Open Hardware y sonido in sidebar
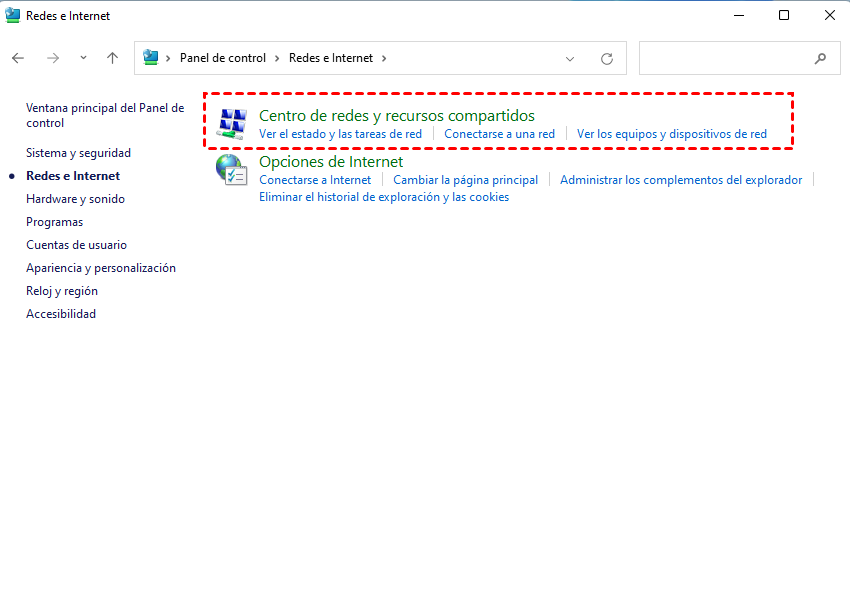Viewport: 850px width, 589px height. (75, 199)
